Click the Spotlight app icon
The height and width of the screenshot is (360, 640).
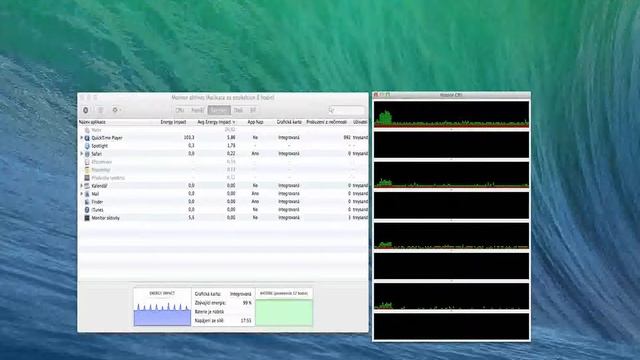87,146
